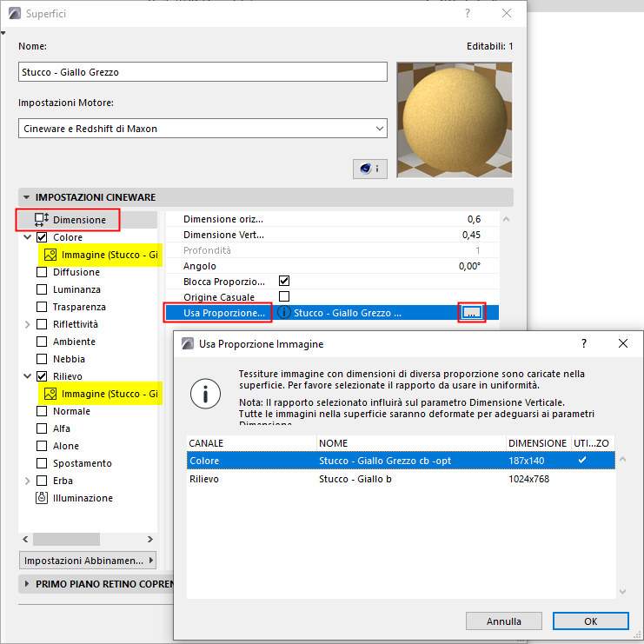Click the table scroll down arrow
The width and height of the screenshot is (644, 644).
pos(622,592)
